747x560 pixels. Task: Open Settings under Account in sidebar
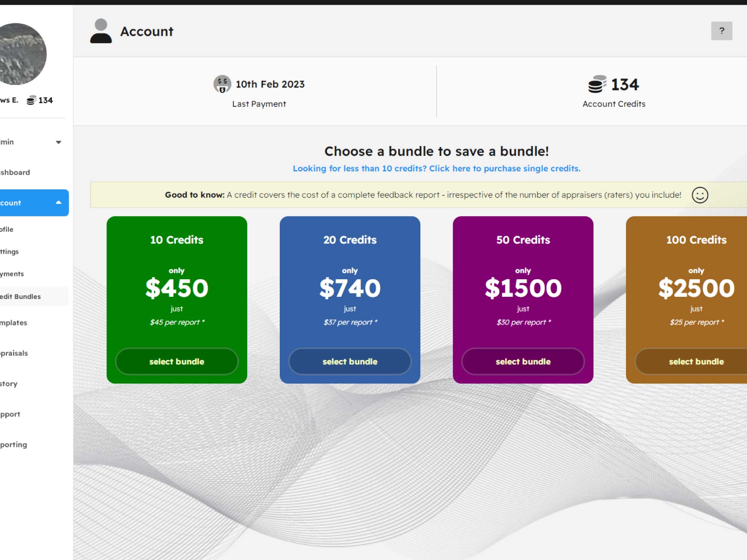pyautogui.click(x=9, y=252)
